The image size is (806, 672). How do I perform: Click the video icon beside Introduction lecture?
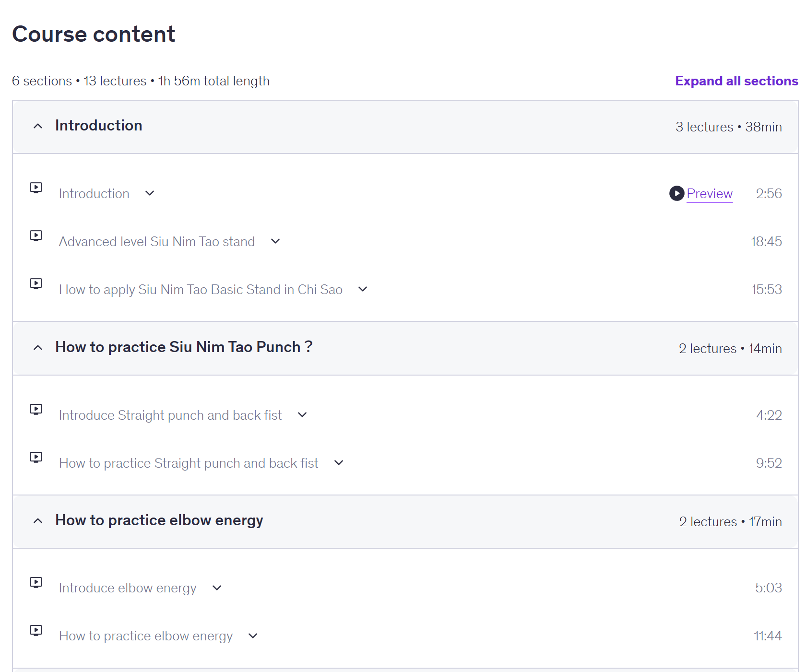point(36,188)
